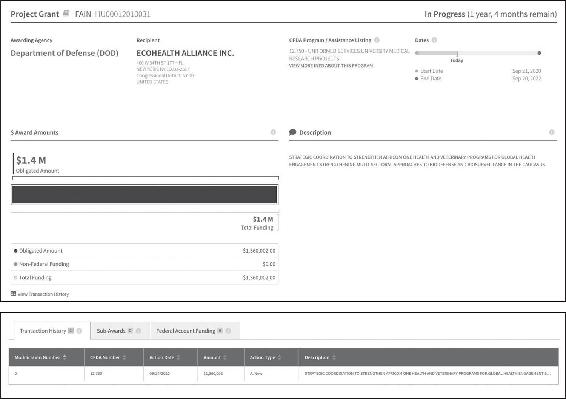Click the Total Funding legend dot
Viewport: 566px width, 399px height.
tap(16, 278)
